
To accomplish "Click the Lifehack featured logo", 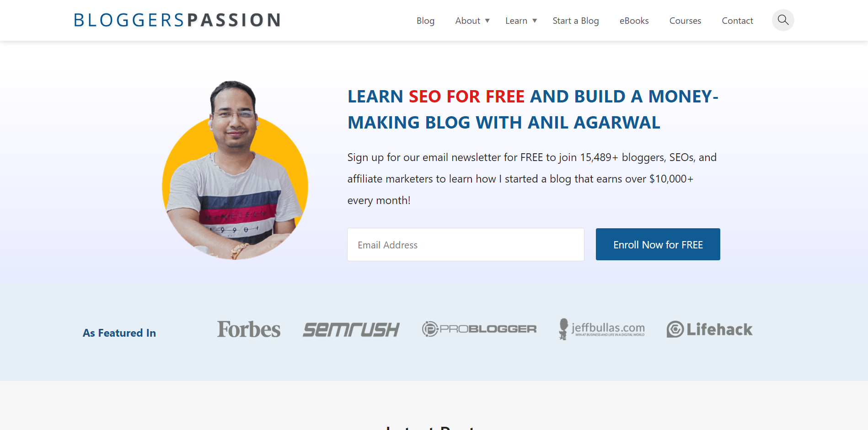I will click(x=709, y=329).
